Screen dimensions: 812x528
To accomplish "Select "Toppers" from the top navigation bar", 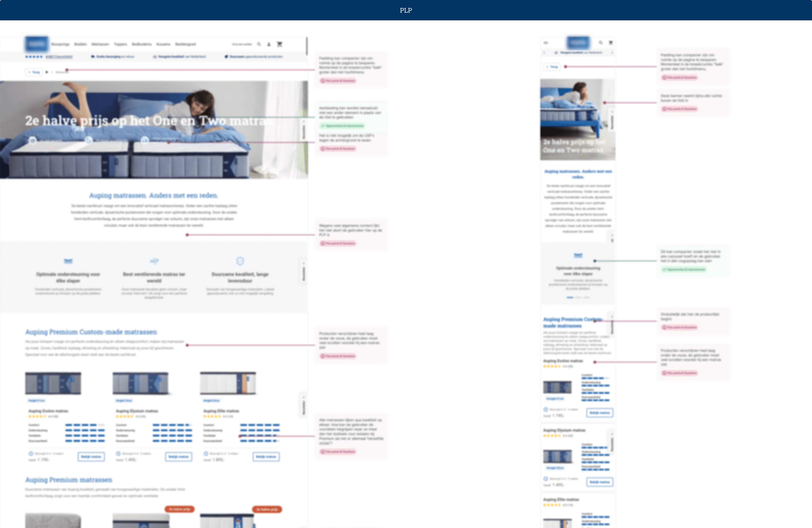I will click(120, 44).
